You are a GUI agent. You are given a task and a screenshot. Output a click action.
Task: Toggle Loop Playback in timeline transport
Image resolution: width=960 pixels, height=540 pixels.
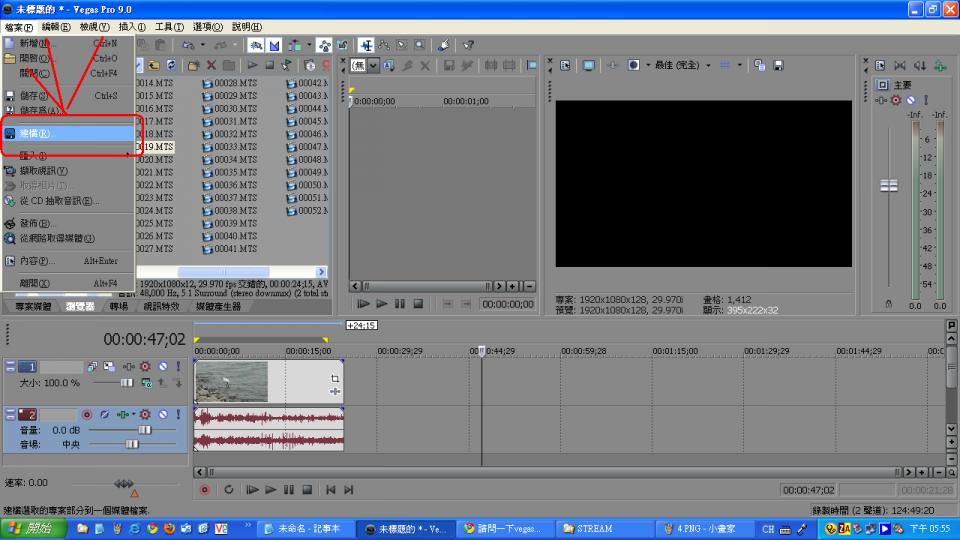(229, 490)
